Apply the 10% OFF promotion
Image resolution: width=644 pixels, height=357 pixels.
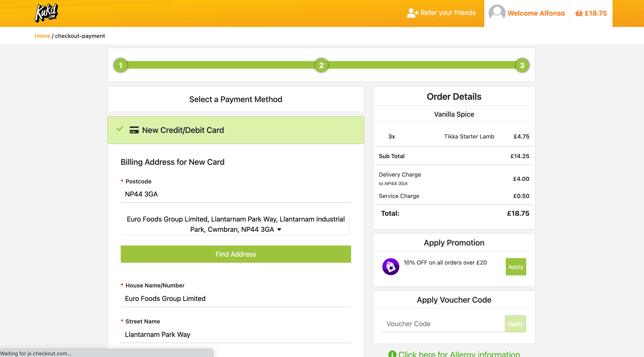coord(516,267)
